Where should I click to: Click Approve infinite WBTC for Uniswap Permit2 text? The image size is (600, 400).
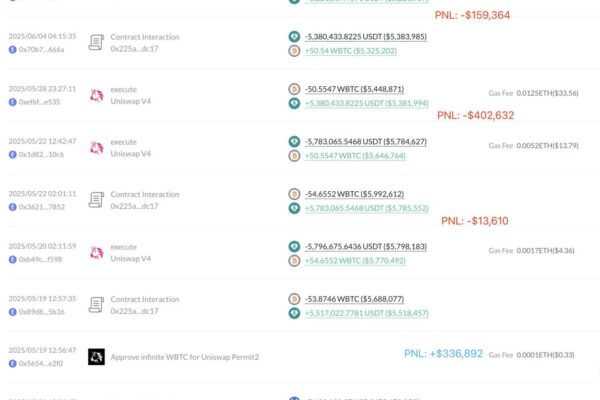coord(184,357)
